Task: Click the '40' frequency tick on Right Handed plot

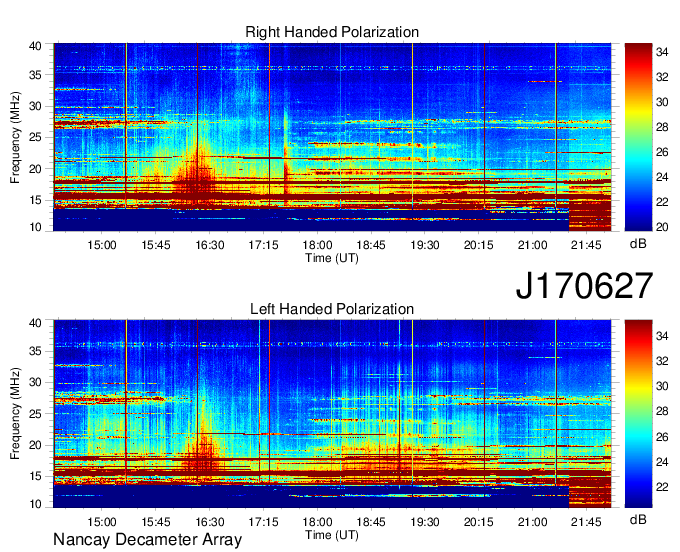Action: [35, 46]
